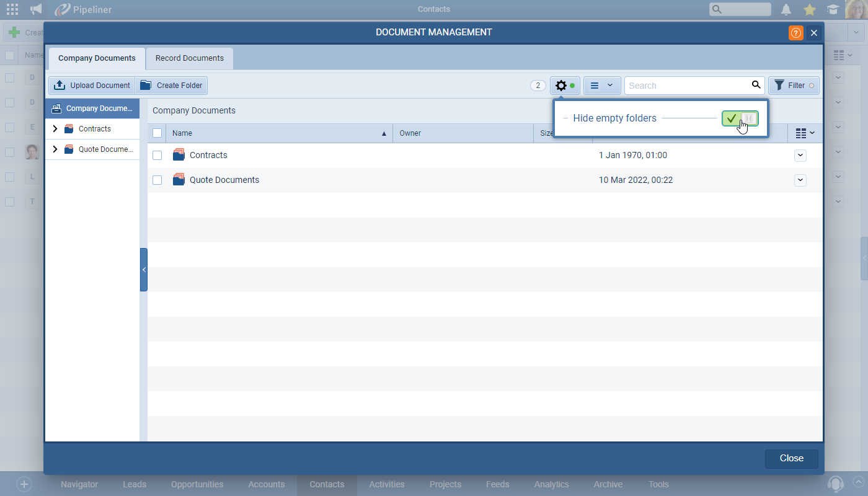The image size is (868, 496).
Task: Open the list view mode dropdown
Action: coord(601,86)
